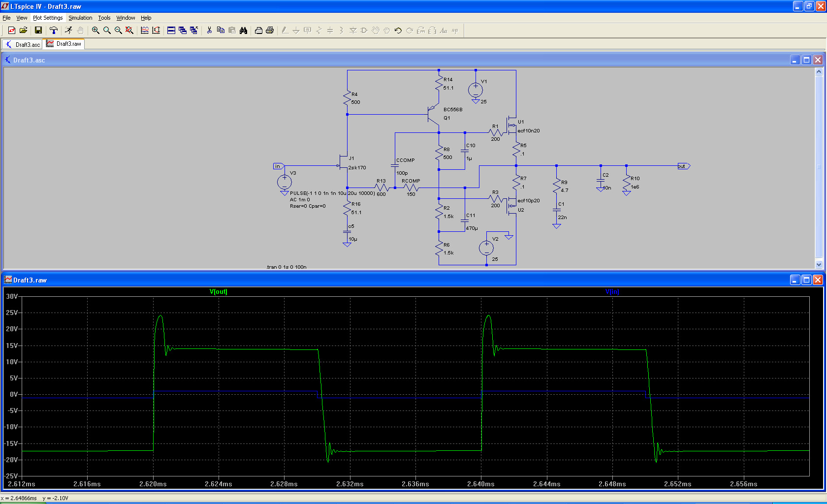Open the Help menu

point(146,18)
